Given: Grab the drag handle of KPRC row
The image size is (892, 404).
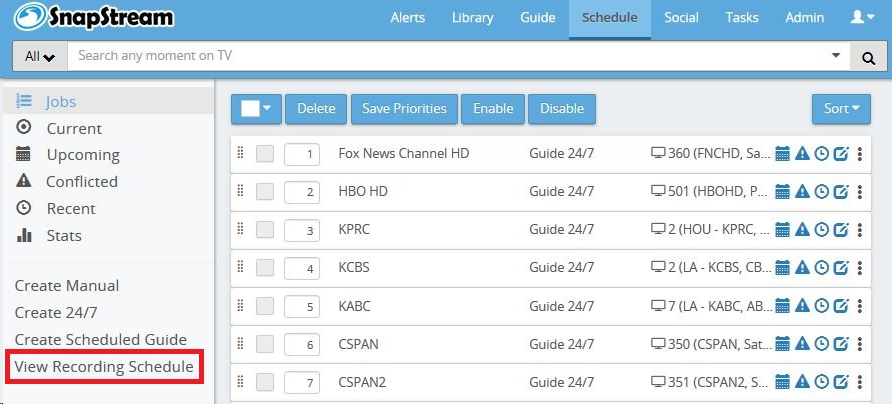Looking at the screenshot, I should [x=240, y=229].
